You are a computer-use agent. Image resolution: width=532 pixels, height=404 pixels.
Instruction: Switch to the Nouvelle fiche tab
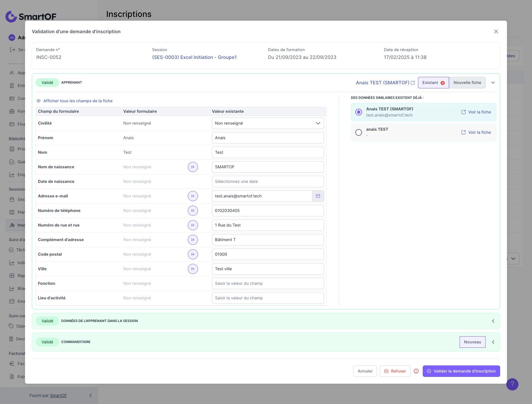tap(467, 83)
